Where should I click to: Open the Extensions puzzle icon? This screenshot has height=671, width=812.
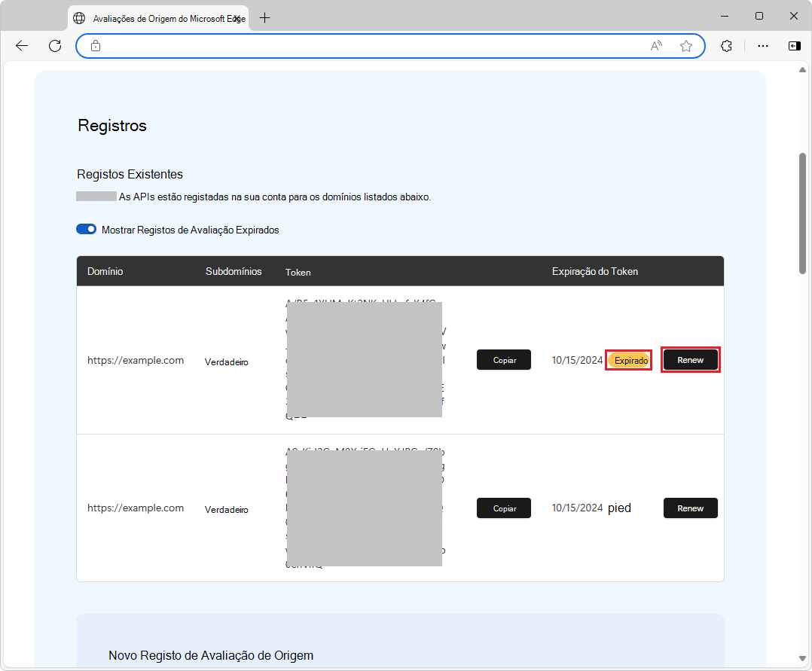727,46
